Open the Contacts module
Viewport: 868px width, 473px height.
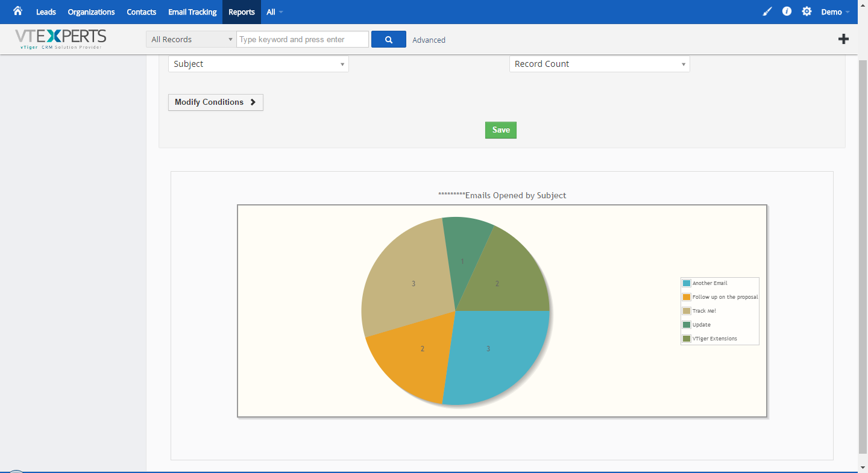[141, 12]
